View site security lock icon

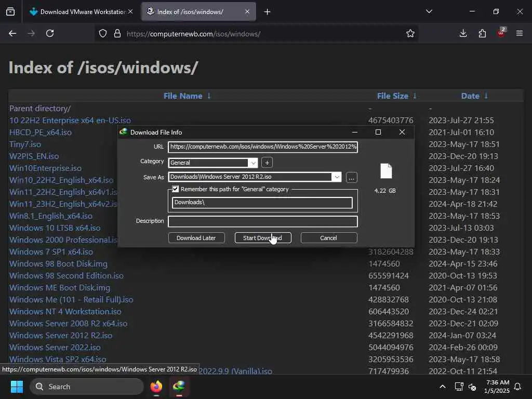[117, 33]
